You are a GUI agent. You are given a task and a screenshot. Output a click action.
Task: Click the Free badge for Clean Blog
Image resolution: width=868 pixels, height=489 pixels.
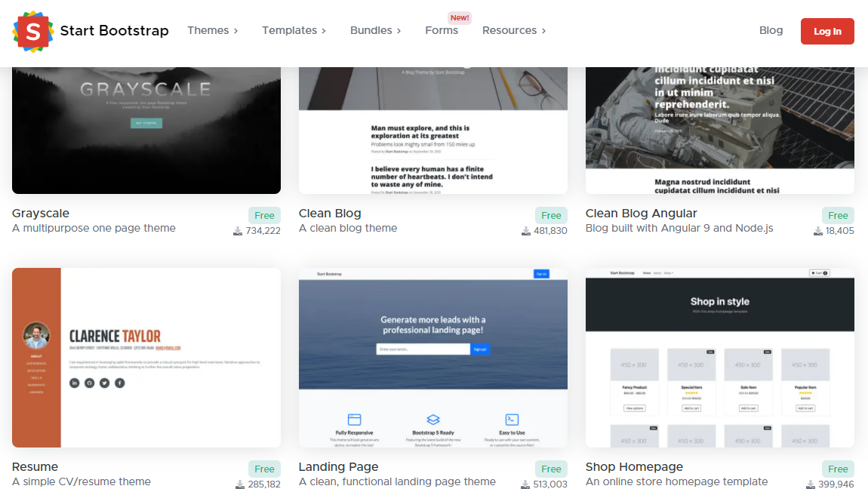(551, 216)
